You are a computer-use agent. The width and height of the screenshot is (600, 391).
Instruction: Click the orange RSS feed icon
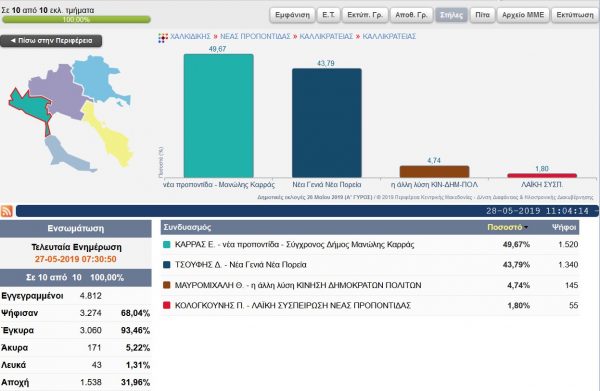point(7,211)
